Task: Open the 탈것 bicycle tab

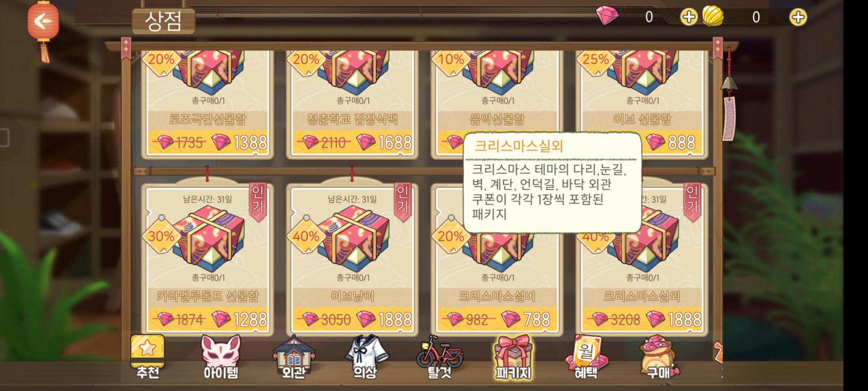Action: tap(439, 357)
